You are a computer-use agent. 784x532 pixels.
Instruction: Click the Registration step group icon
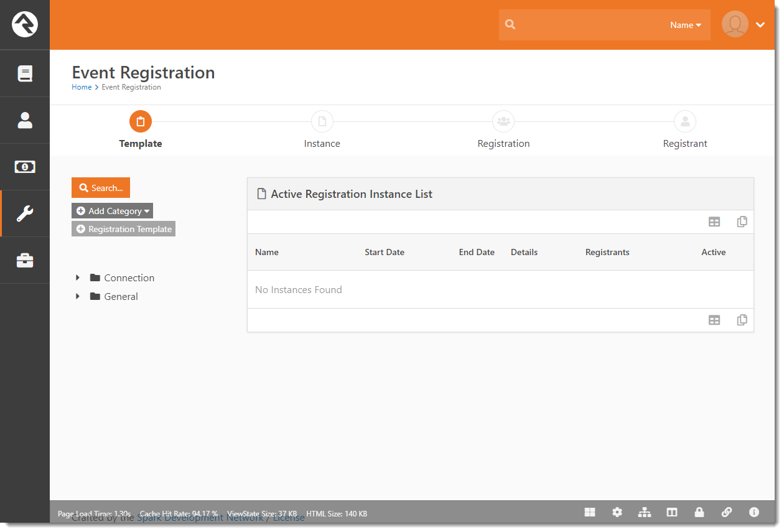coord(503,121)
